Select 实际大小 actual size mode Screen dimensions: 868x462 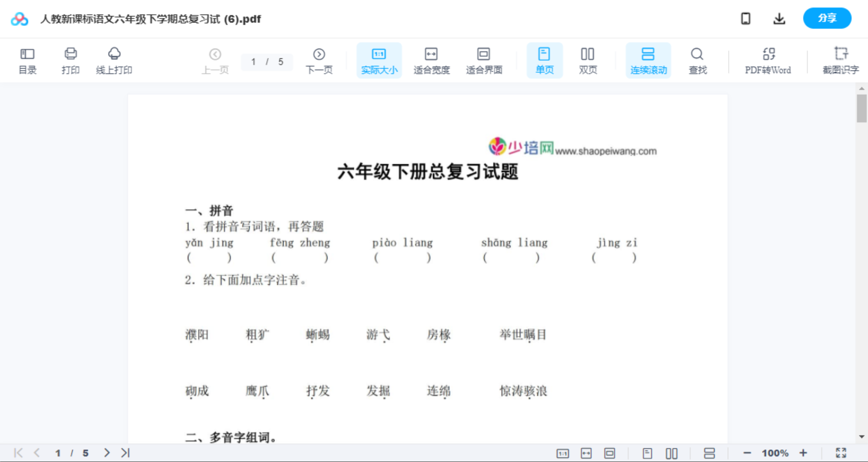(379, 60)
